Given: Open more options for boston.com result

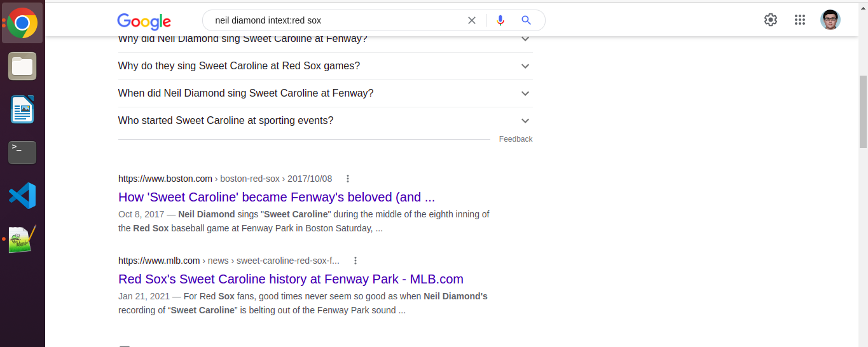Looking at the screenshot, I should [348, 179].
